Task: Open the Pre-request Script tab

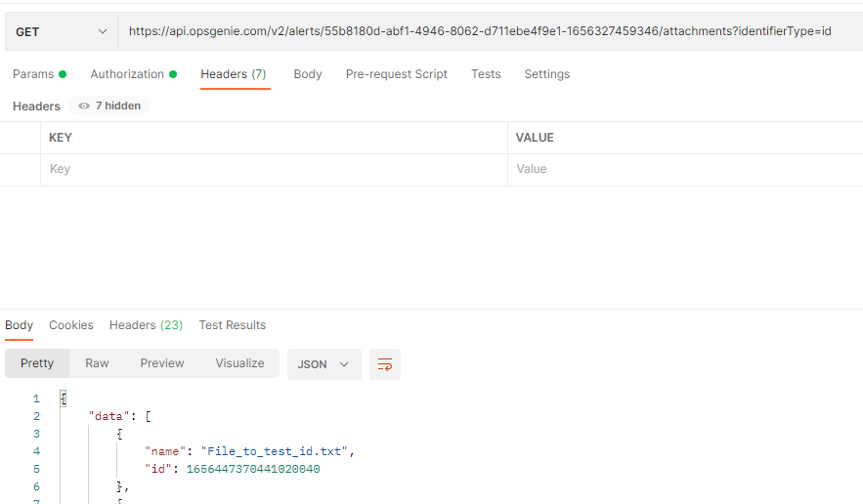Action: click(x=396, y=74)
